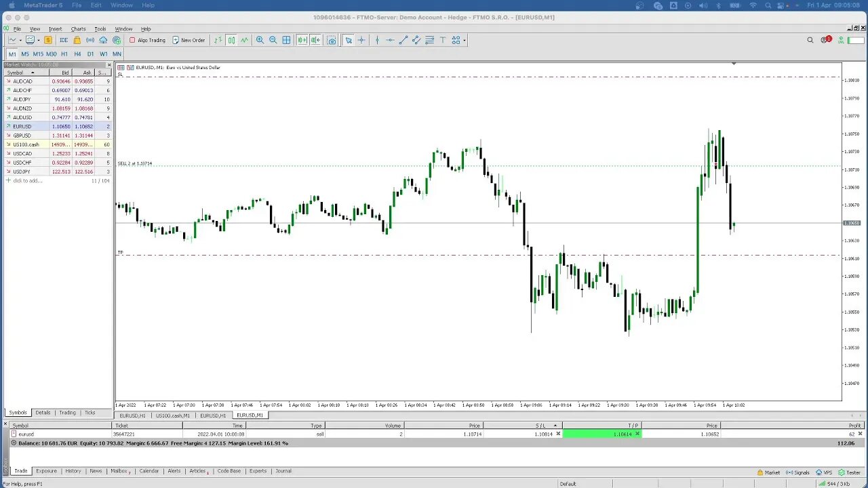Open the Insert menu
The height and width of the screenshot is (488, 868).
55,29
